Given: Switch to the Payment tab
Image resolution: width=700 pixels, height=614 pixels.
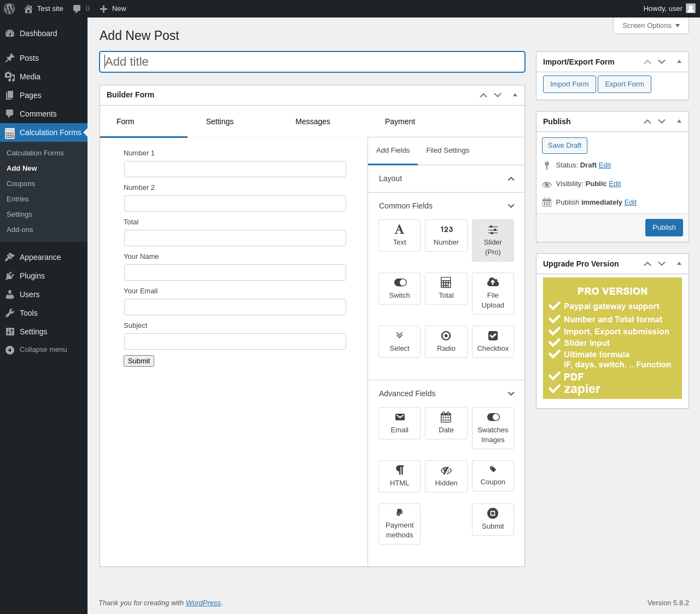Looking at the screenshot, I should pos(400,121).
